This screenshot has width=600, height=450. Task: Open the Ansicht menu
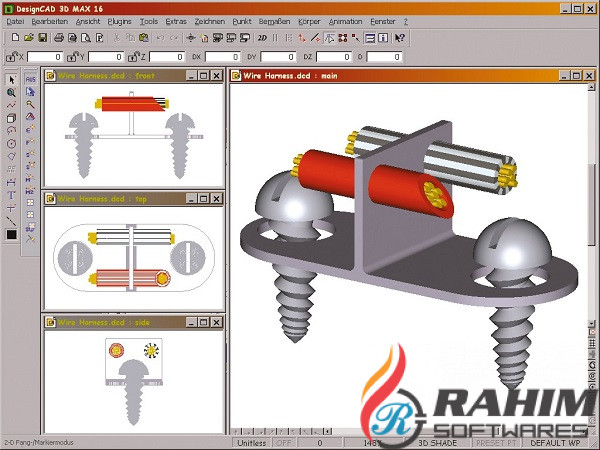pos(88,21)
